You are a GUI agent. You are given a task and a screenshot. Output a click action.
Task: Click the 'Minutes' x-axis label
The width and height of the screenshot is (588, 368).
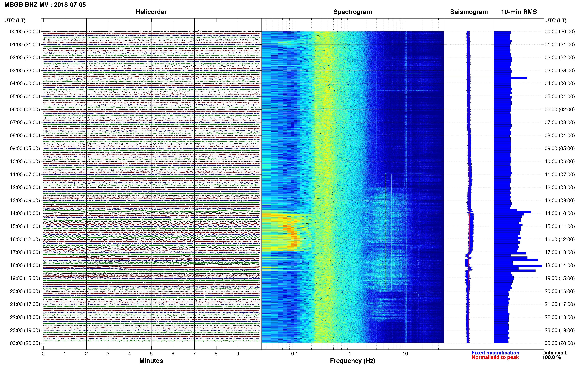point(151,361)
